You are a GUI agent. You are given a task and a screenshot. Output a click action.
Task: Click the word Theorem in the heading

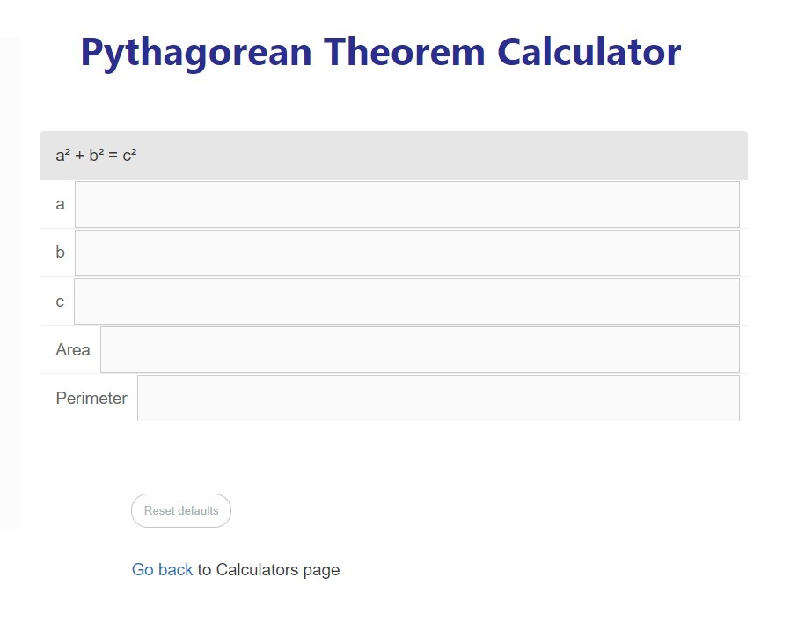[x=405, y=52]
